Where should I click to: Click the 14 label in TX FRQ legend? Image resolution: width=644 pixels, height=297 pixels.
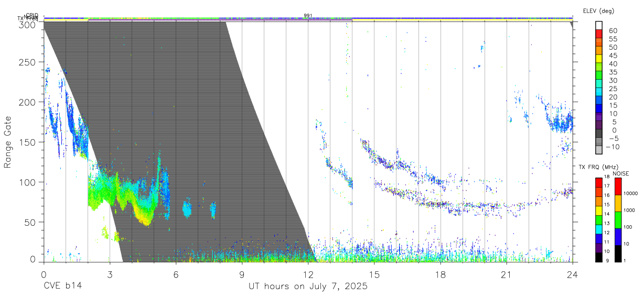point(606,214)
